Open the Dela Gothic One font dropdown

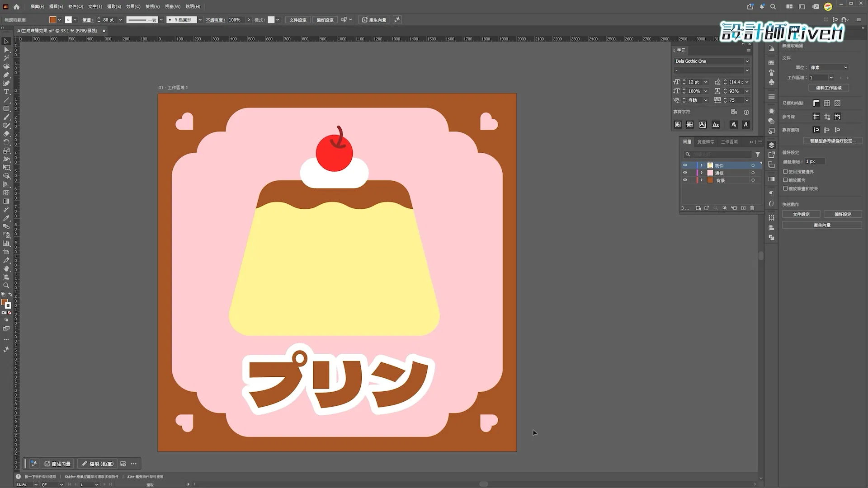[x=747, y=61]
